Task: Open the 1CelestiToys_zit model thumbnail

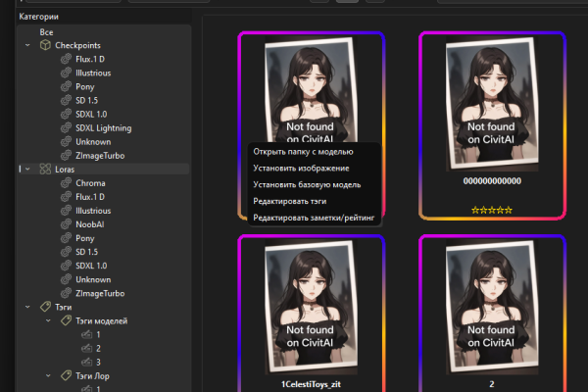Action: click(x=312, y=307)
